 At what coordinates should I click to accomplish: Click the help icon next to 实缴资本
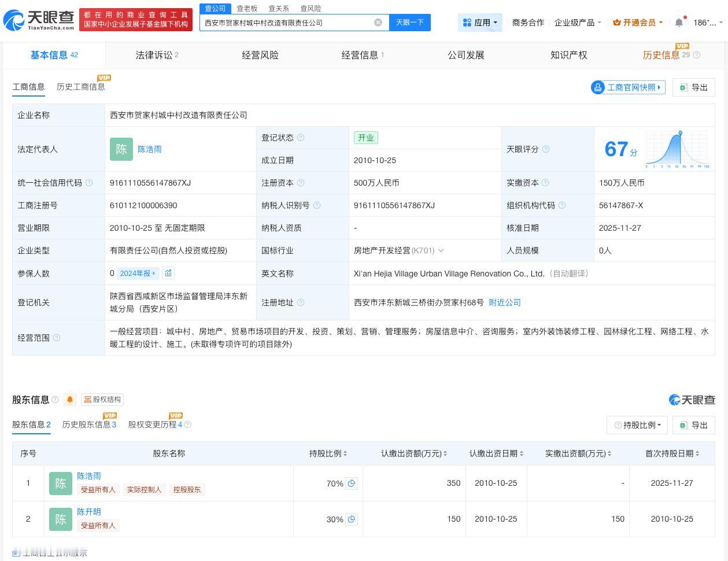pos(545,183)
